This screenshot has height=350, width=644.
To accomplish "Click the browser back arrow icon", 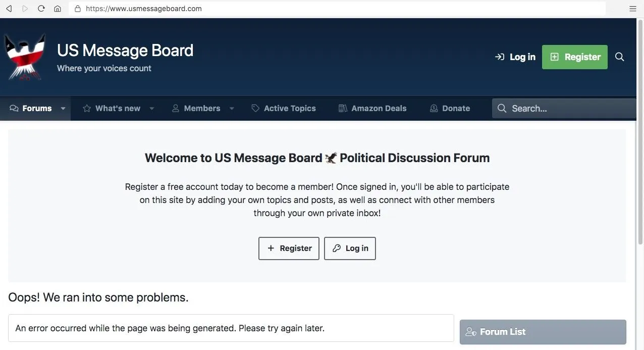I will [x=9, y=9].
